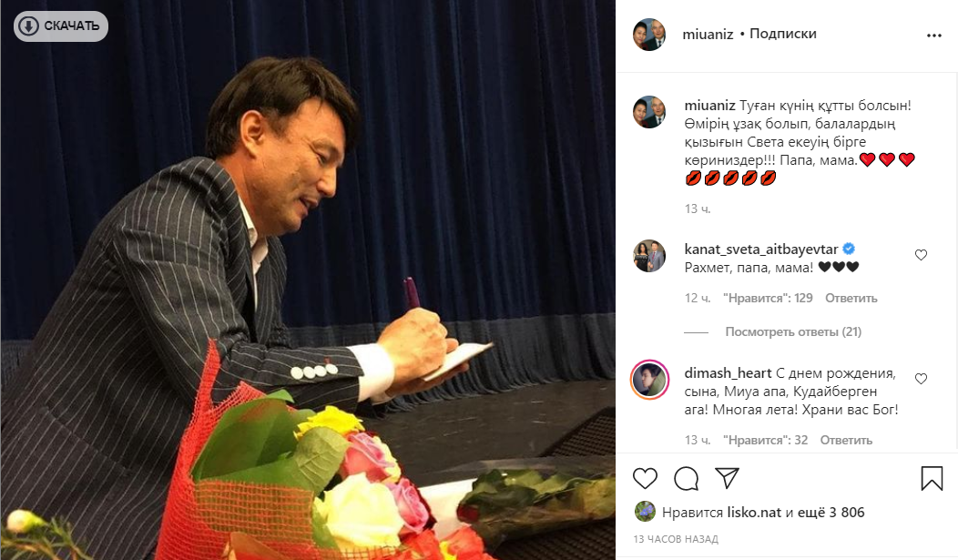The height and width of the screenshot is (560, 958).
Task: Click the Подписки following button
Action: [782, 34]
